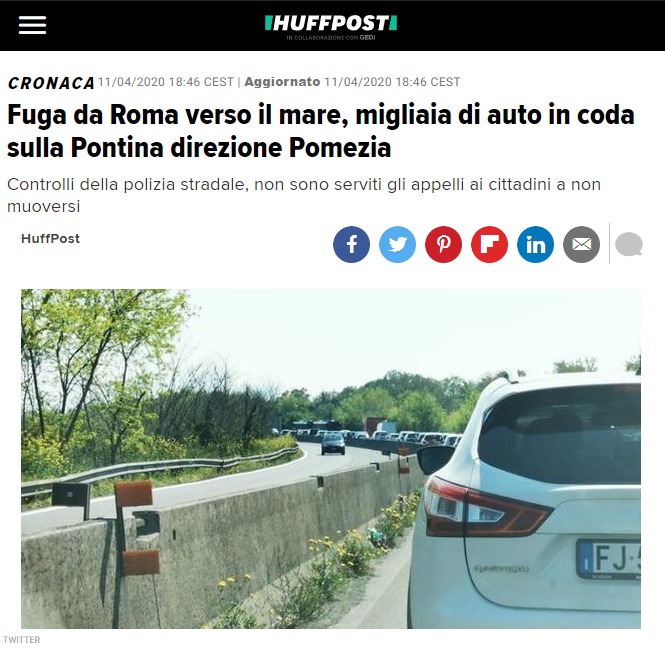Image resolution: width=665 pixels, height=648 pixels.
Task: Open the hamburger navigation menu
Action: pos(32,25)
